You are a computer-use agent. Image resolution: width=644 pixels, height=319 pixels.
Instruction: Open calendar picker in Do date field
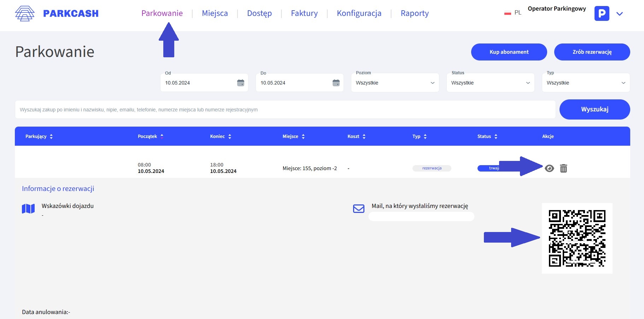pyautogui.click(x=336, y=83)
